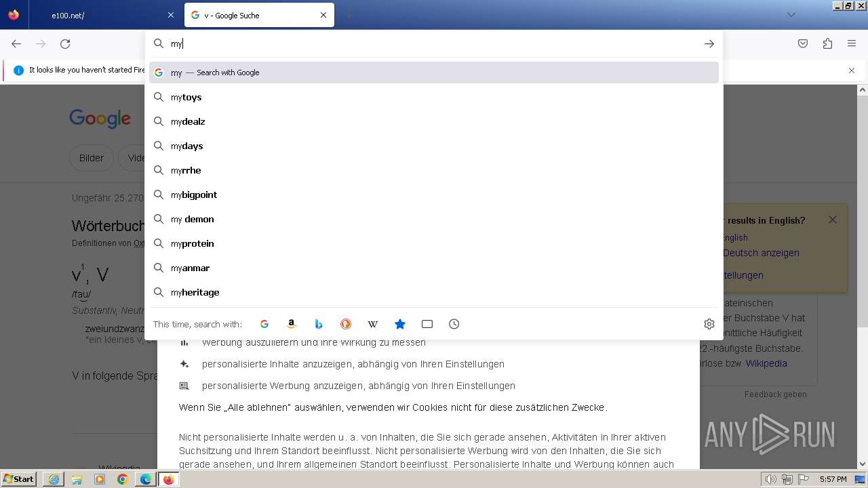
Task: Choose mydays suggestion
Action: click(434, 146)
